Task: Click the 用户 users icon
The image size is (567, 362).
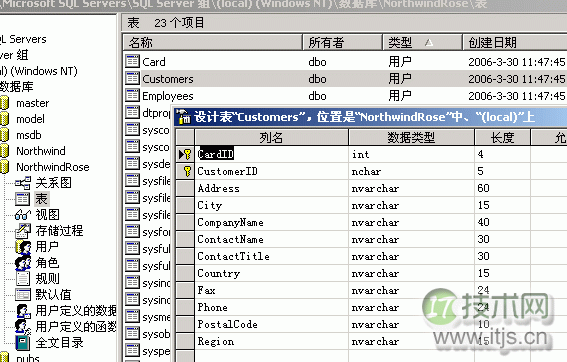Action: tap(24, 247)
